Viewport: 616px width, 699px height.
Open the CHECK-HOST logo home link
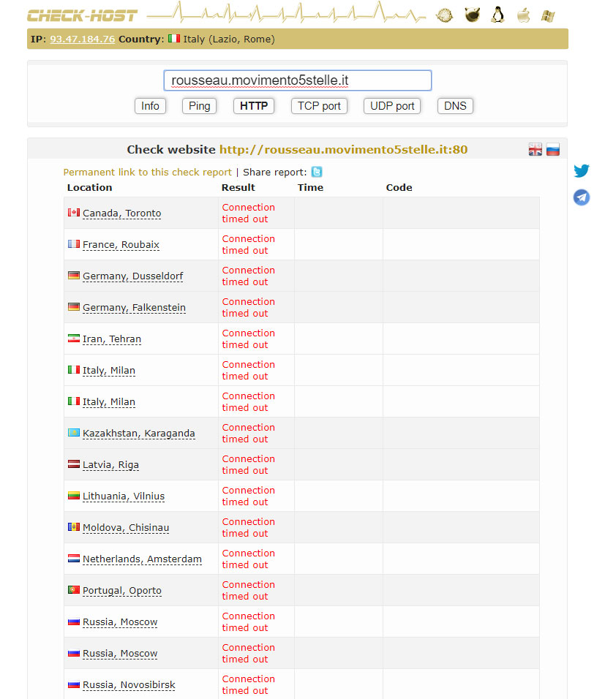(x=82, y=16)
